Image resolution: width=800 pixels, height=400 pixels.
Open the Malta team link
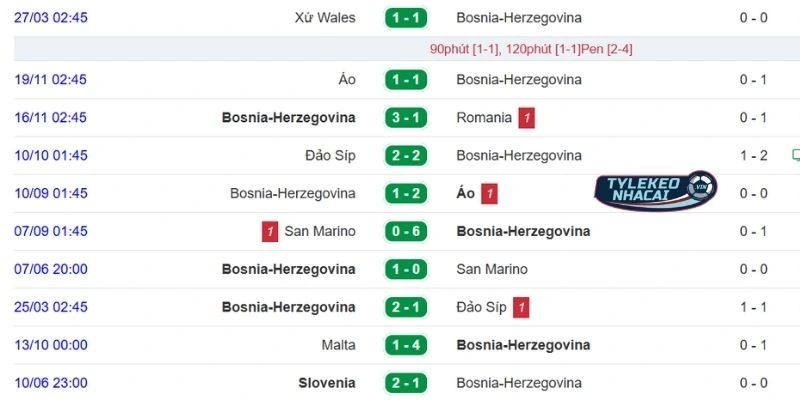click(338, 346)
